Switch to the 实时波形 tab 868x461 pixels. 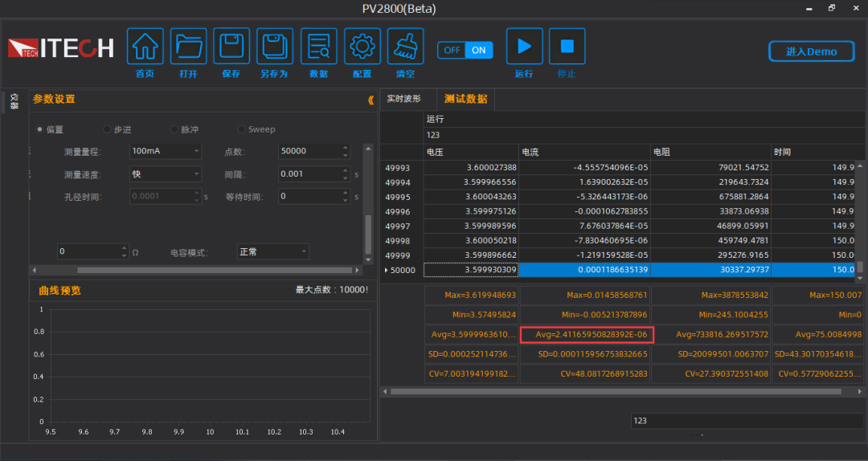[x=403, y=99]
